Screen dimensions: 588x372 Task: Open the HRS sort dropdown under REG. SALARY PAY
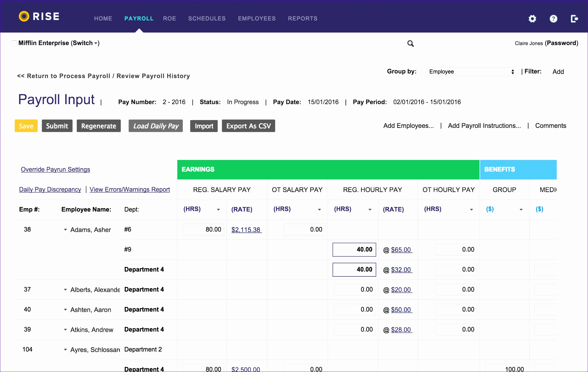click(x=218, y=209)
